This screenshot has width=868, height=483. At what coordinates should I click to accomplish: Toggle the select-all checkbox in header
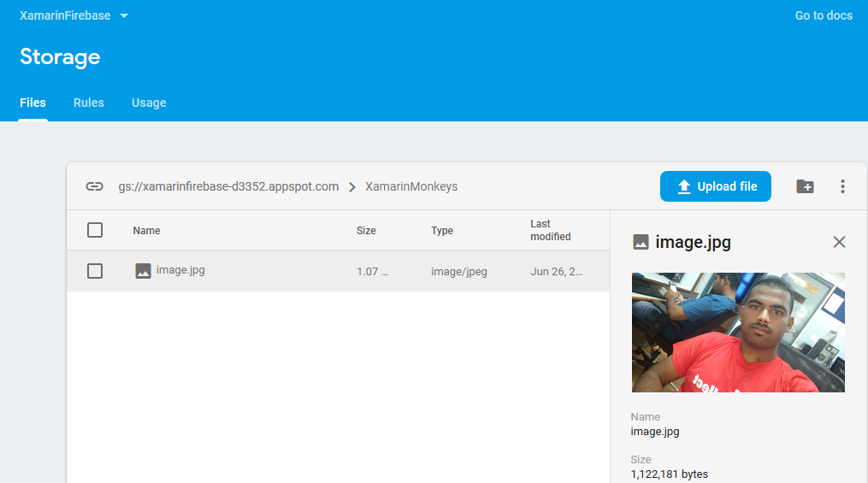pyautogui.click(x=95, y=230)
